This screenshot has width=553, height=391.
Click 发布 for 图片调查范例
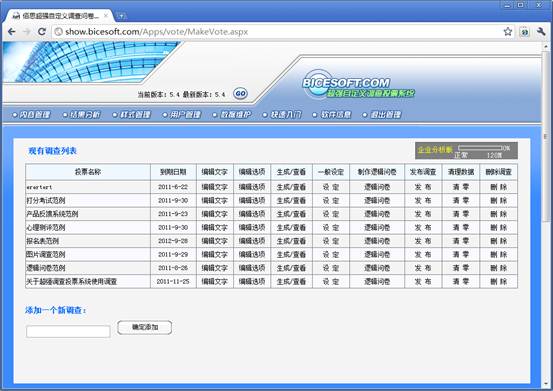(423, 254)
